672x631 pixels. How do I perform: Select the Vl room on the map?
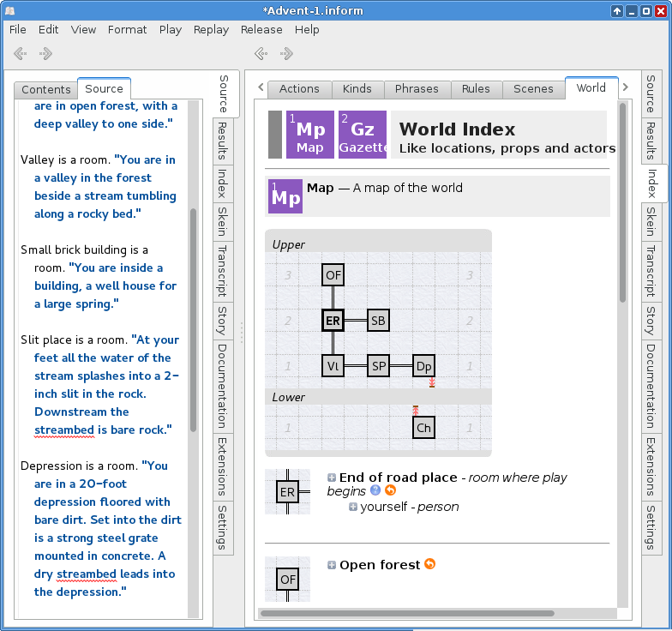point(333,365)
